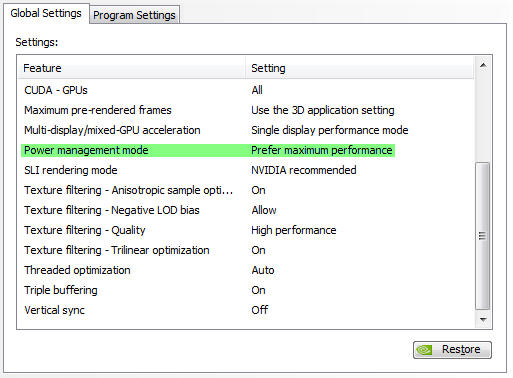513x378 pixels.
Task: Select the SLI rendering mode row
Action: coord(246,170)
